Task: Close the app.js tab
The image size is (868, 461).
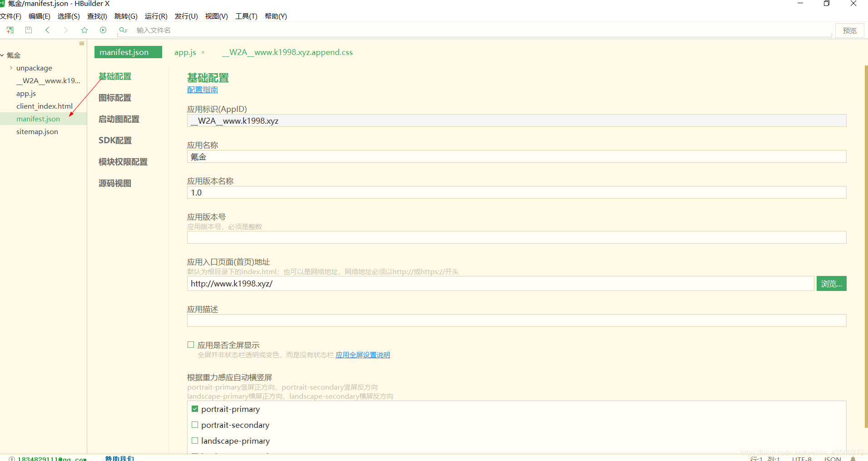Action: tap(203, 52)
